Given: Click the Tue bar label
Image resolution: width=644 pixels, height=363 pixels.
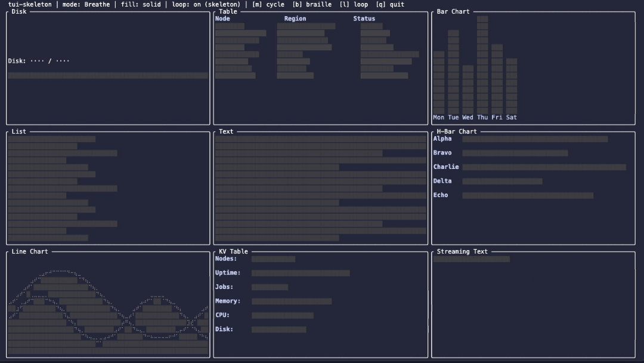Looking at the screenshot, I should [453, 118].
